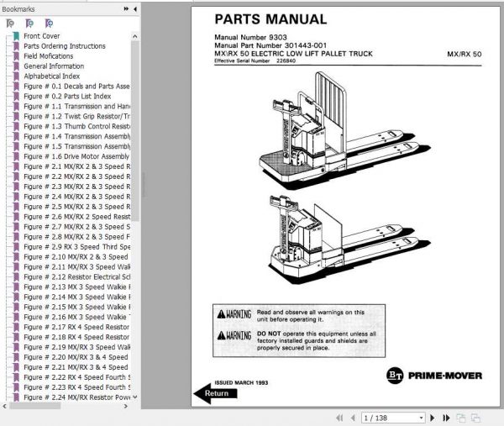Open Figure # 2.1 MX/RX bookmark

tap(76, 166)
